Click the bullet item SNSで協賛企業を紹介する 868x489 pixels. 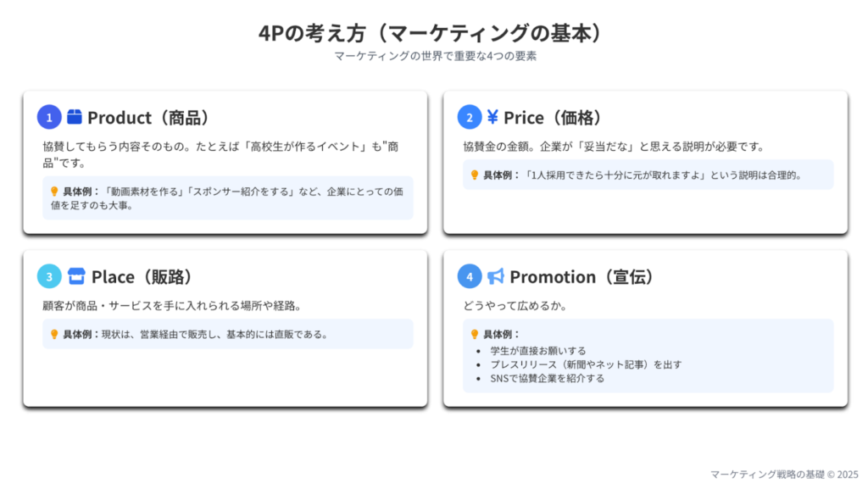(x=548, y=378)
